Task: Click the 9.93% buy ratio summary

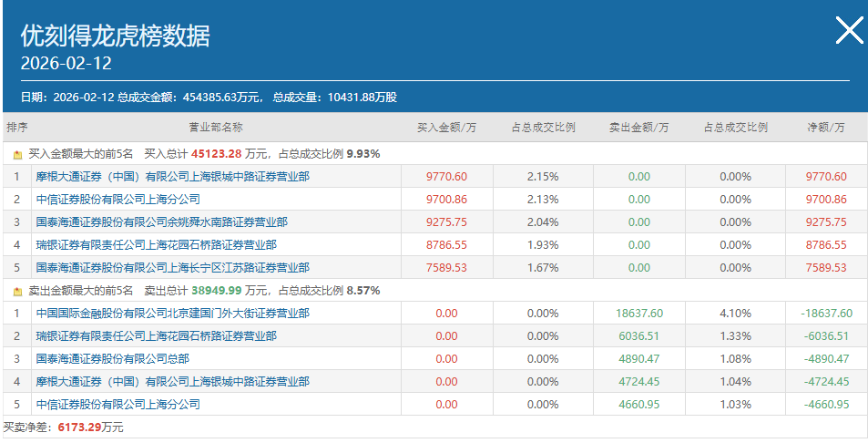Action: click(x=363, y=154)
